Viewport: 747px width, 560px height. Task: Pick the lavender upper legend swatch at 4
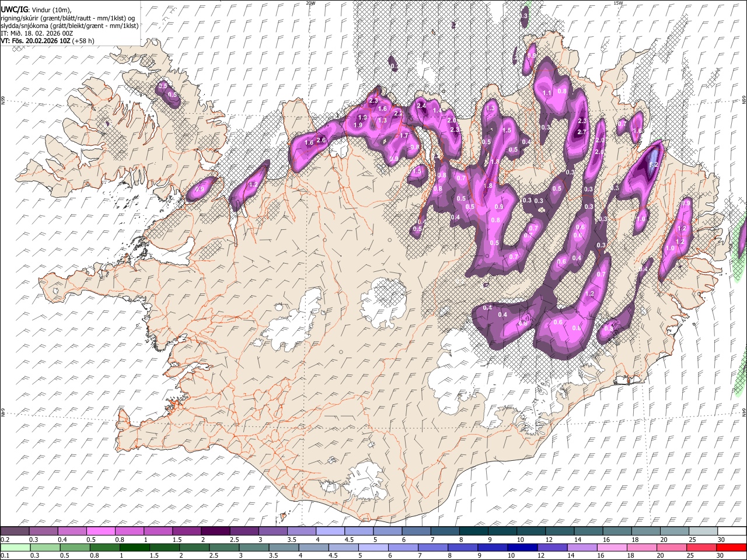coord(330,531)
